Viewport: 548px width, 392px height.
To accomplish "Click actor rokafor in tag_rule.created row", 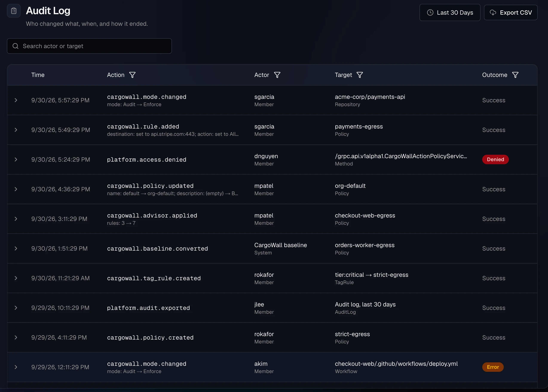I will point(264,275).
